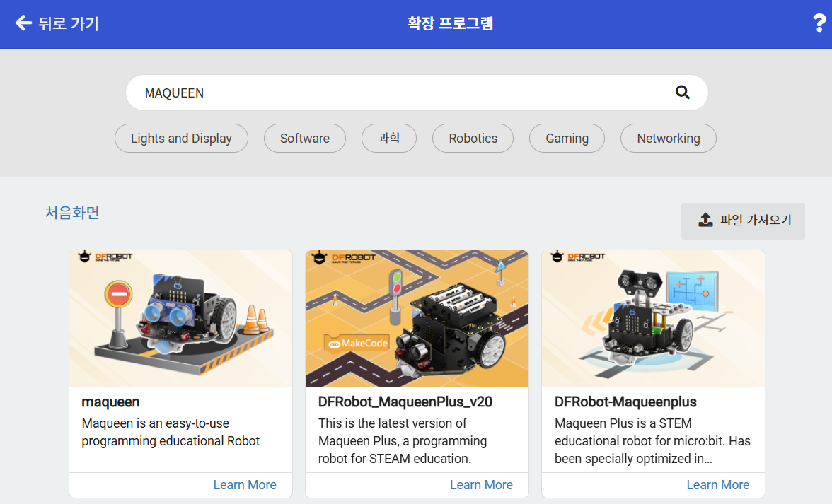832x504 pixels.
Task: Open help via question mark icon
Action: point(819,23)
